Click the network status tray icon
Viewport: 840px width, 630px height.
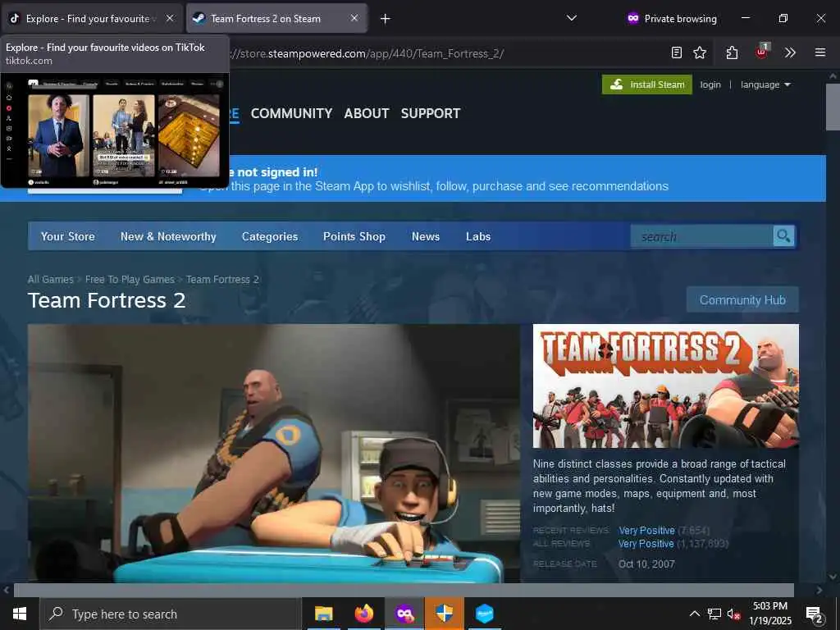tap(714, 614)
